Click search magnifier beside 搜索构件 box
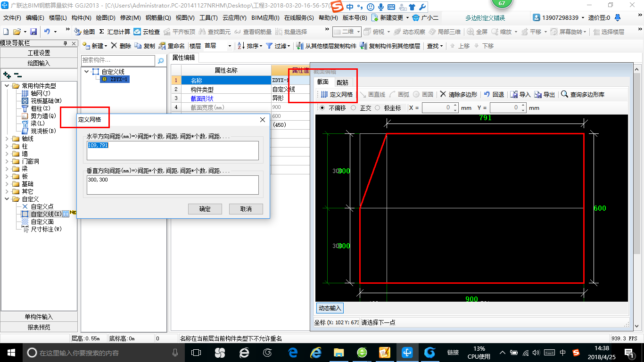 (x=160, y=60)
